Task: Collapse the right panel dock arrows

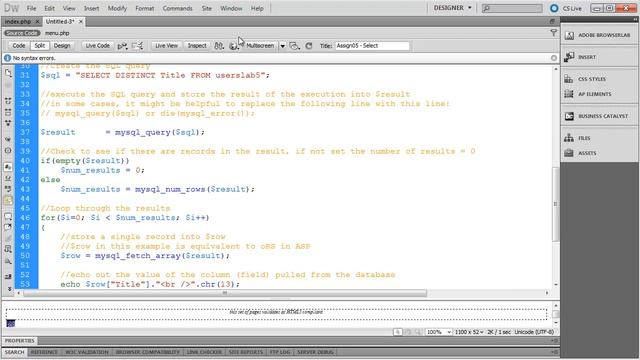Action: click(x=635, y=20)
